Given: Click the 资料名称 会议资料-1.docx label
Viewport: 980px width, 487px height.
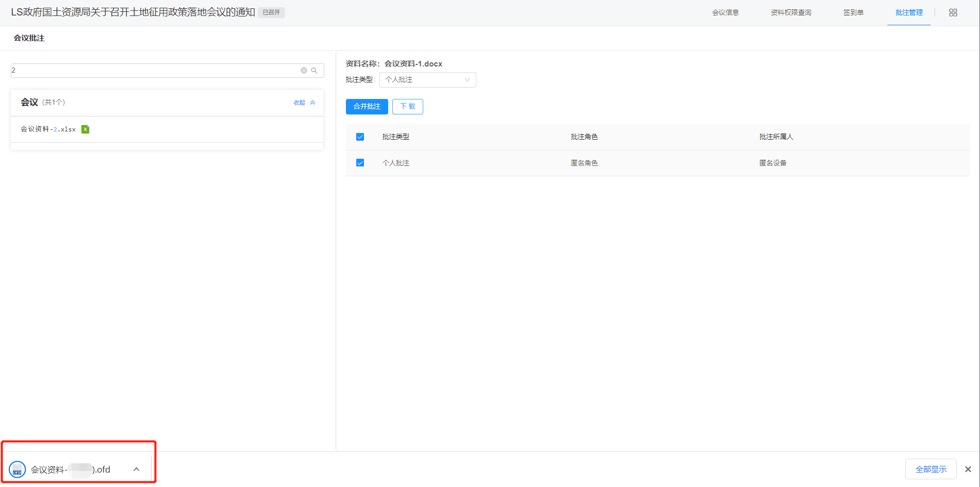Looking at the screenshot, I should (x=394, y=64).
